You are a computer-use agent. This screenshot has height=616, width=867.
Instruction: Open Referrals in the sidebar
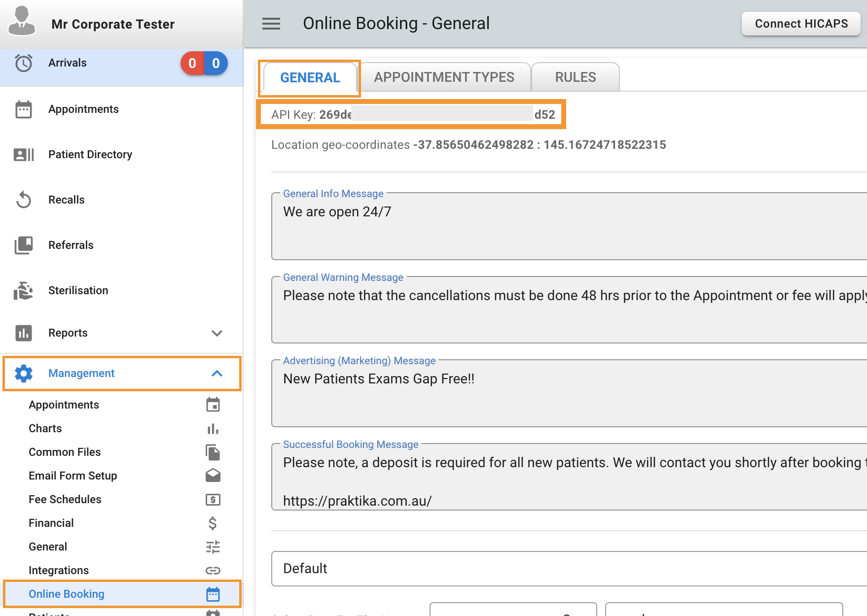121,245
